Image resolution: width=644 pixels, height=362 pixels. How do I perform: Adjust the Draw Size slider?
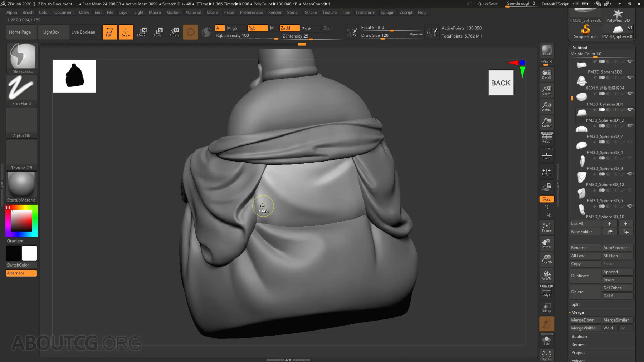coord(392,36)
